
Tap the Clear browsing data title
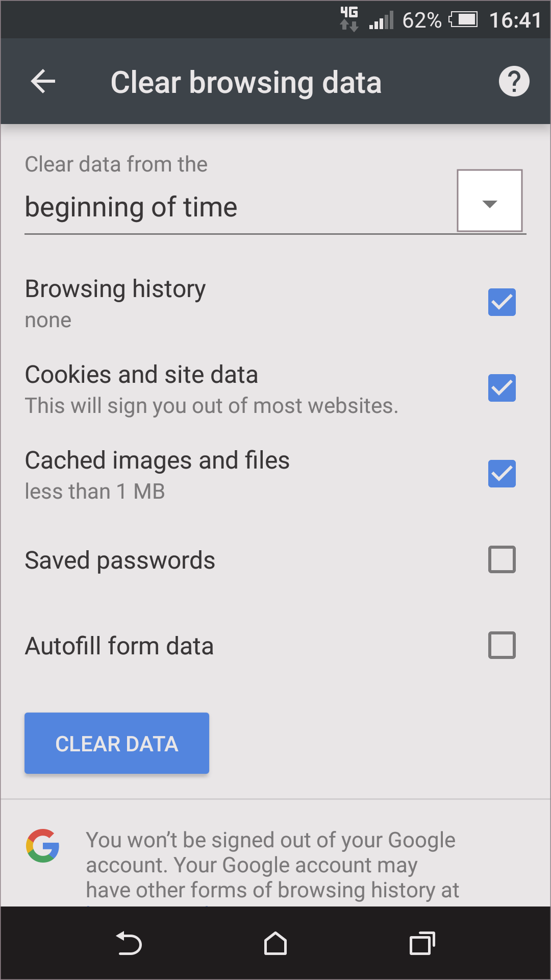246,83
